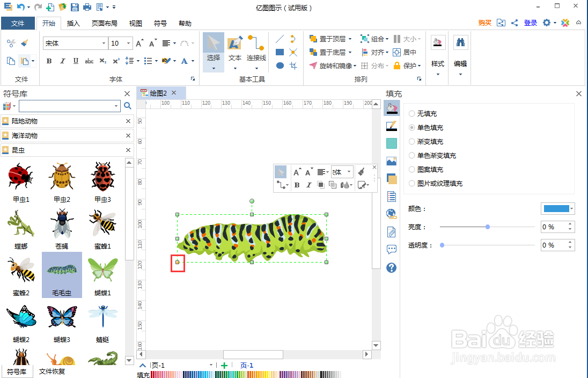588x378 pixels.
Task: Expand the Rotate and Mirror dropdown (旋转和镜像)
Action: (355, 66)
